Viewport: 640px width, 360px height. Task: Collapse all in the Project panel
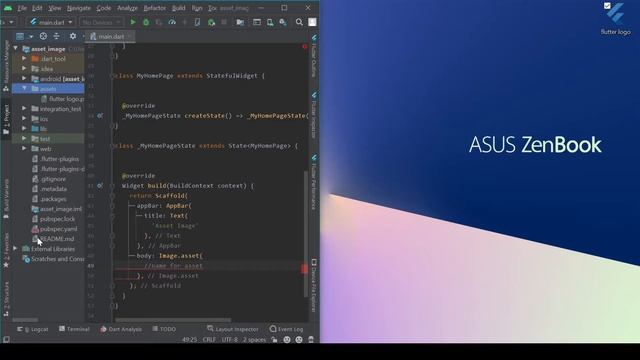[x=56, y=36]
